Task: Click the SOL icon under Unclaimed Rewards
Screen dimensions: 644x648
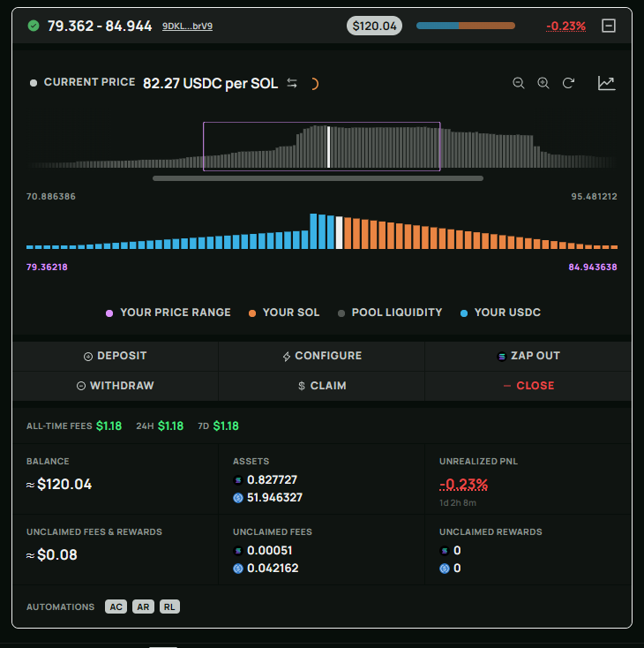Action: click(x=444, y=551)
